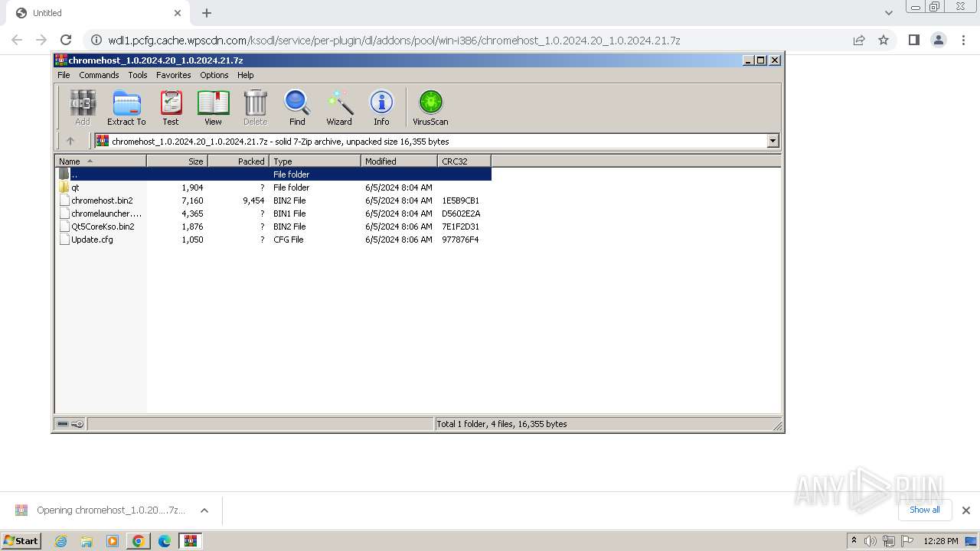
Task: Sort by the Packed column header
Action: [x=238, y=161]
